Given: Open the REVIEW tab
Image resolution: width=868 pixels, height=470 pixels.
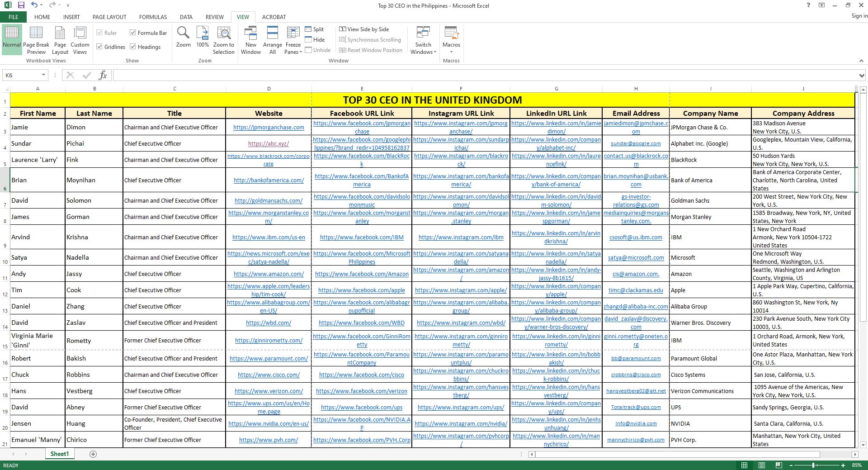Looking at the screenshot, I should coord(214,17).
